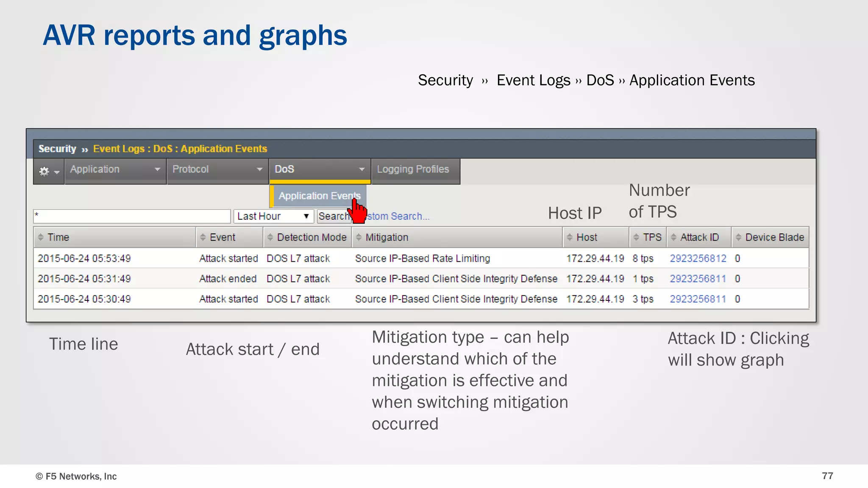Click the 3 tps value
868x488 pixels.
(643, 299)
